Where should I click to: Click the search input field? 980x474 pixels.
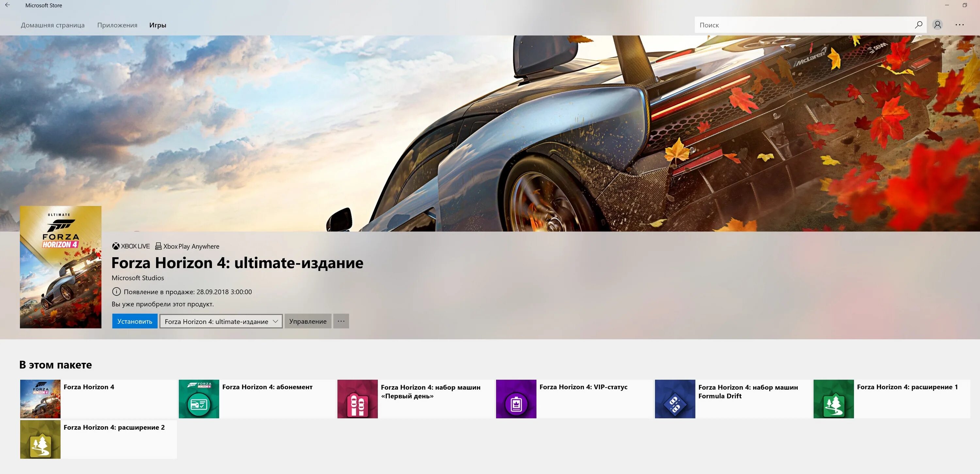point(803,25)
